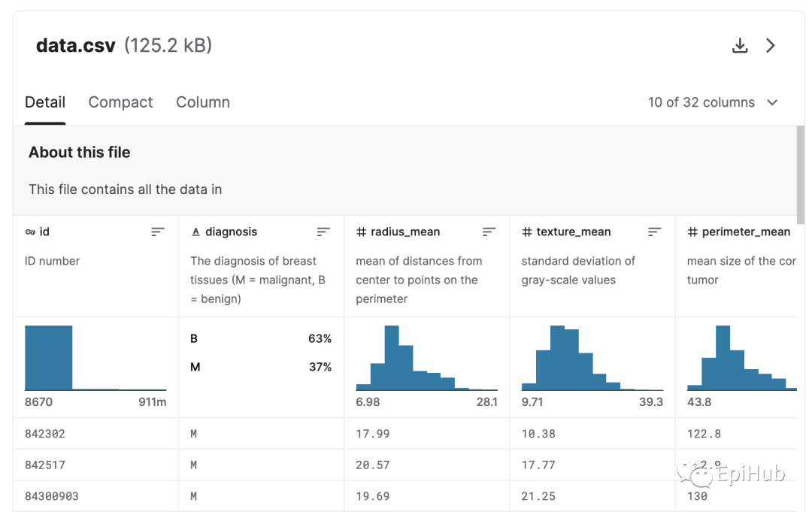The height and width of the screenshot is (512, 812).
Task: Sort by the texture_mean column
Action: pyautogui.click(x=654, y=232)
